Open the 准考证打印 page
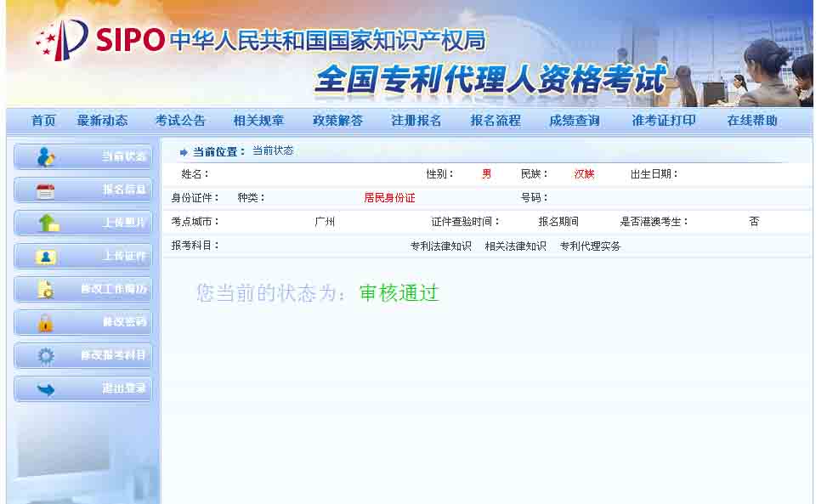Viewport: 827px width, 504px height. point(663,121)
